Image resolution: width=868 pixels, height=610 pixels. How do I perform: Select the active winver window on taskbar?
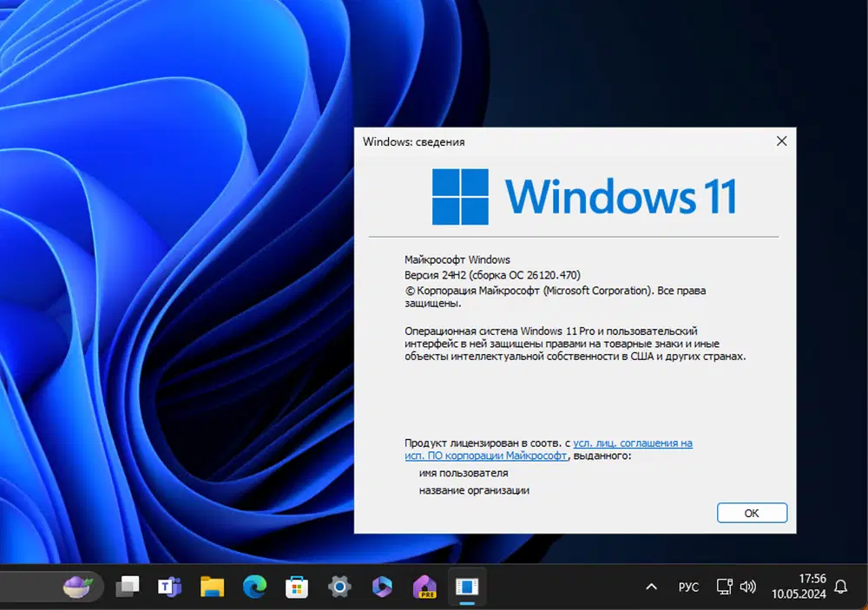(x=466, y=587)
